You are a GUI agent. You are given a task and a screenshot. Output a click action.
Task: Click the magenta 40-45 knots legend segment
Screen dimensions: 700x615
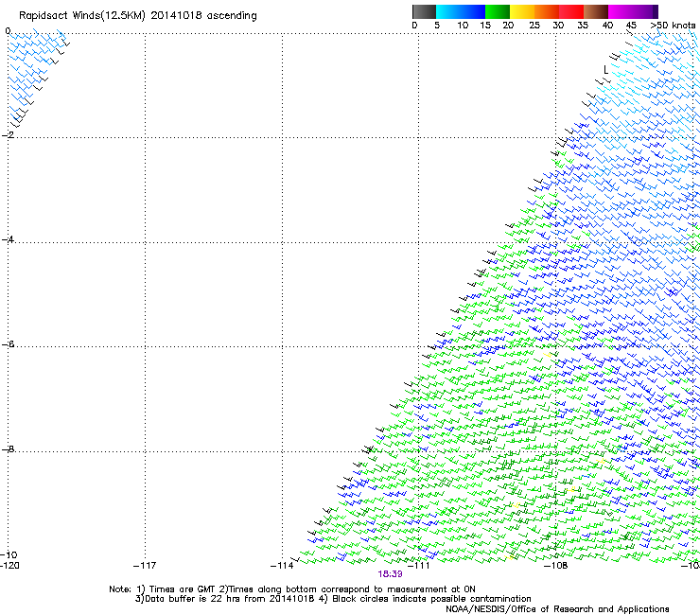pos(621,11)
